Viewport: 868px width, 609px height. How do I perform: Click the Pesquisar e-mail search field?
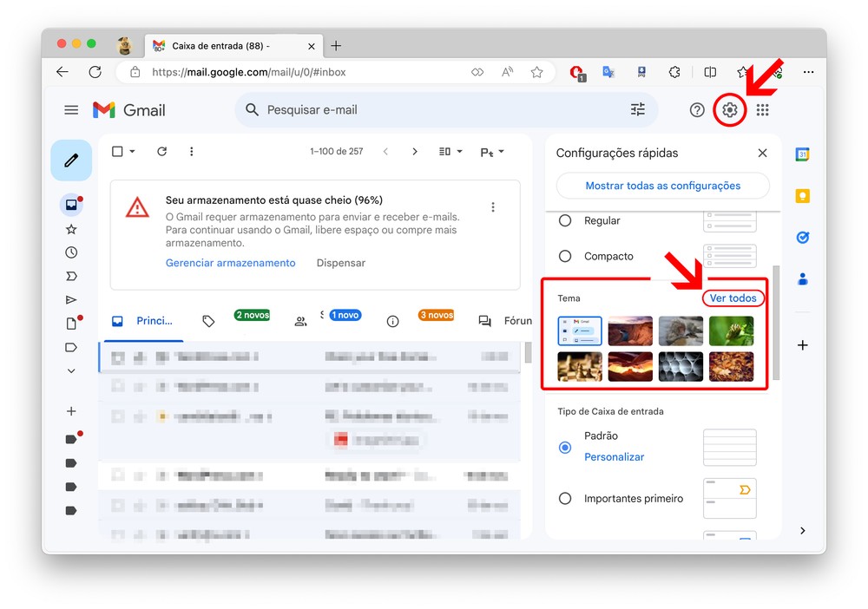pos(445,110)
